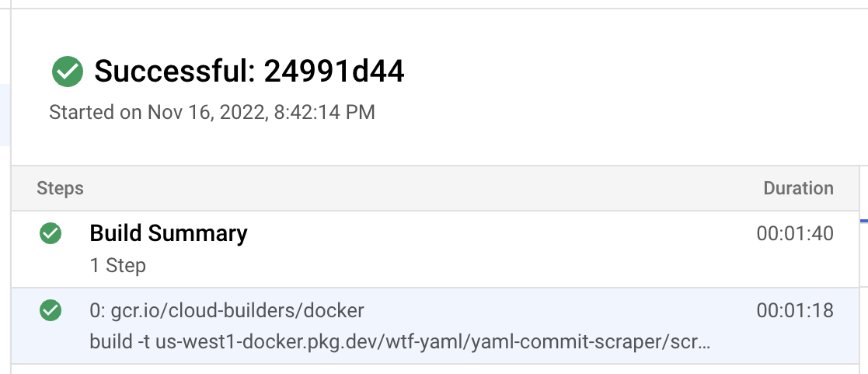
Task: Click the build ID 24991d44
Action: [x=334, y=72]
